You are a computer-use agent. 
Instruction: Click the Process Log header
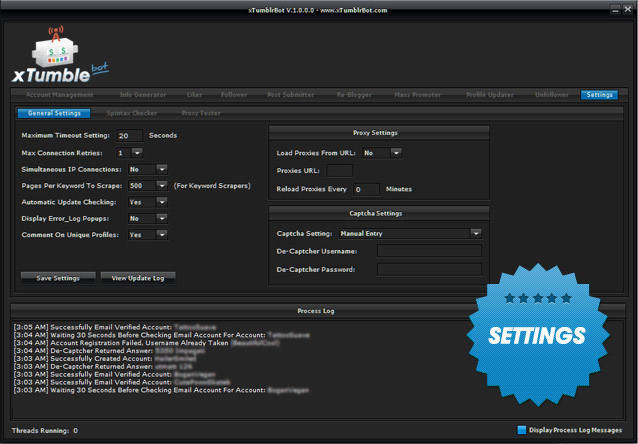pyautogui.click(x=316, y=311)
